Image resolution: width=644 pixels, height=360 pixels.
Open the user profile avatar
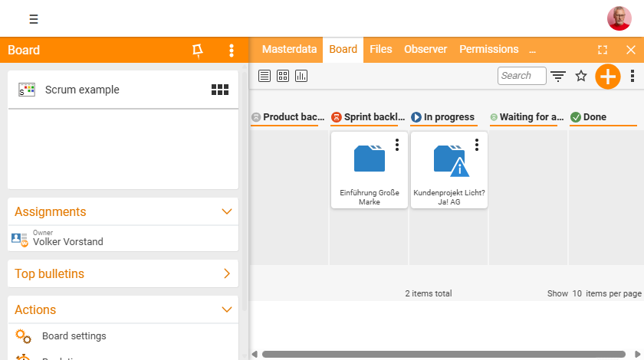click(619, 18)
